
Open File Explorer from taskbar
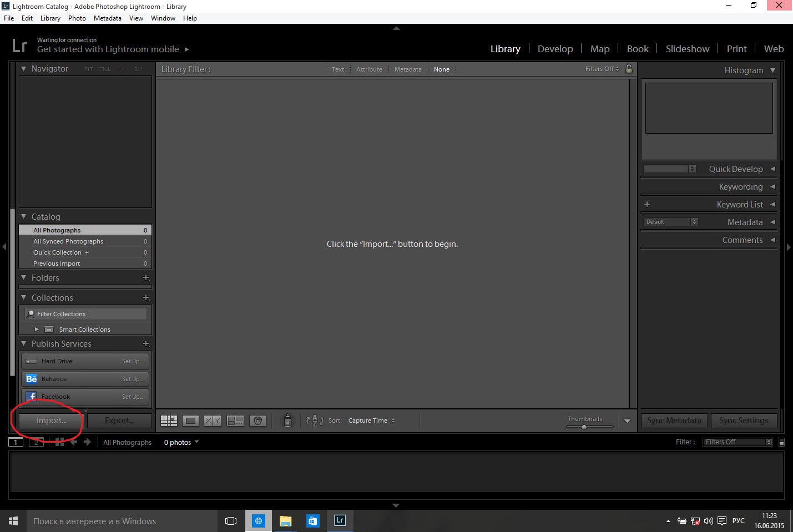(x=285, y=521)
